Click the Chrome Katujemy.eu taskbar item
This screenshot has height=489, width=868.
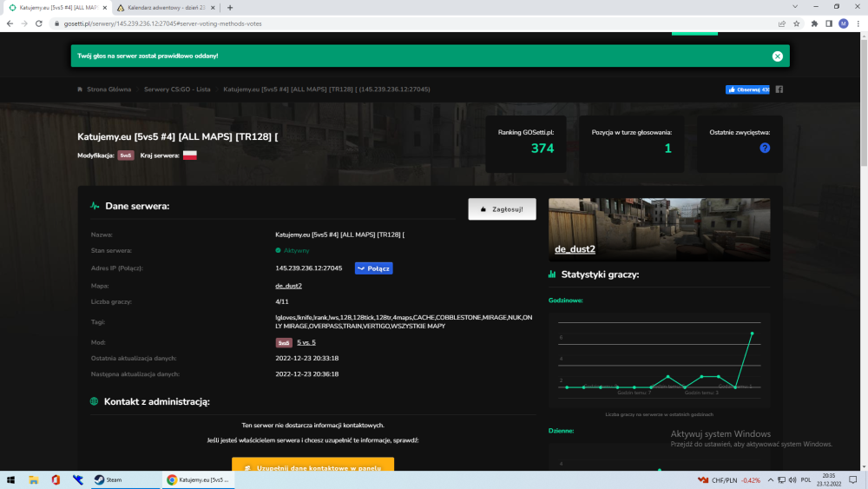coord(198,480)
